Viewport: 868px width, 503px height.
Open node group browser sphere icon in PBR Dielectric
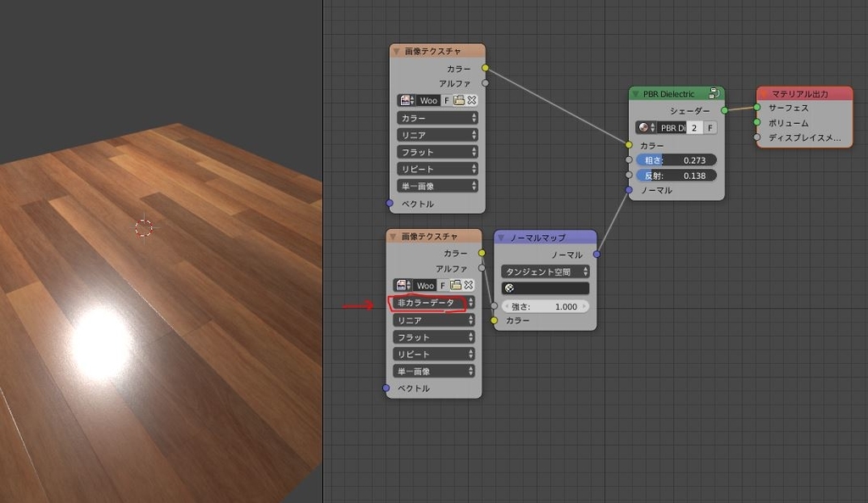(646, 127)
